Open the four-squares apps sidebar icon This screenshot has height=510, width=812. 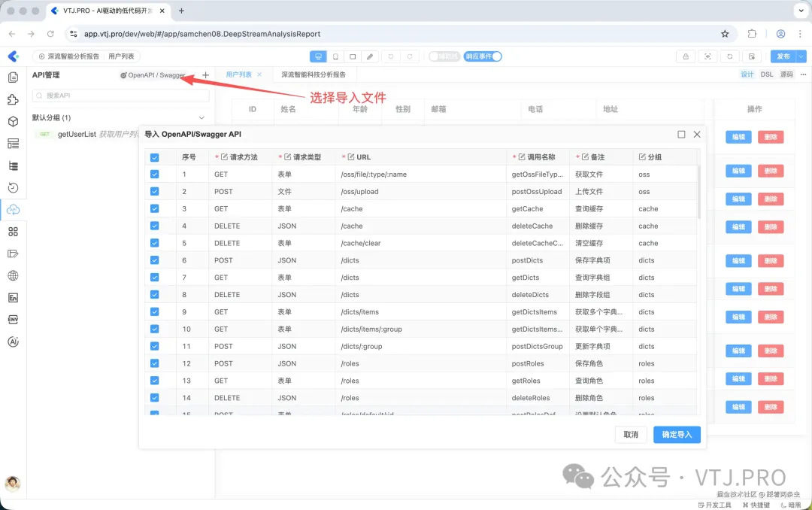pyautogui.click(x=14, y=232)
